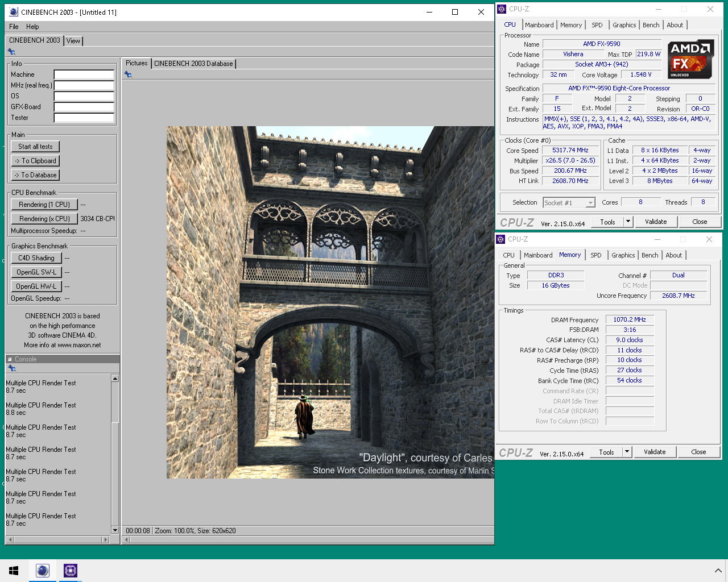The image size is (728, 582).
Task: Switch to CPU-Z in the taskbar
Action: pos(70,571)
